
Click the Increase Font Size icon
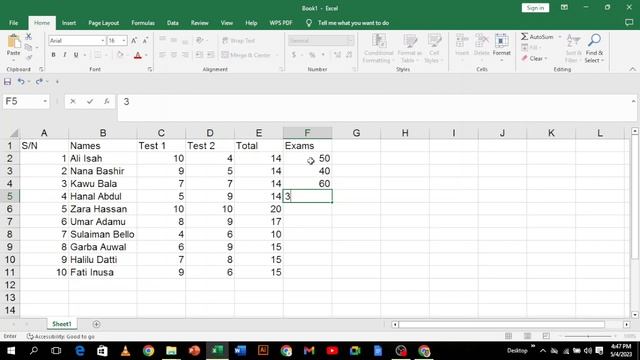coord(134,40)
